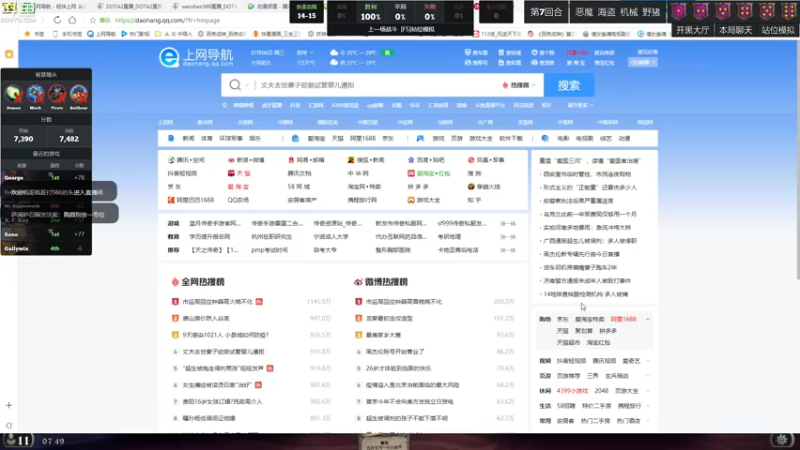This screenshot has height=450, width=800.
Task: Click the game category icon beside 游戏
Action: 420,138
